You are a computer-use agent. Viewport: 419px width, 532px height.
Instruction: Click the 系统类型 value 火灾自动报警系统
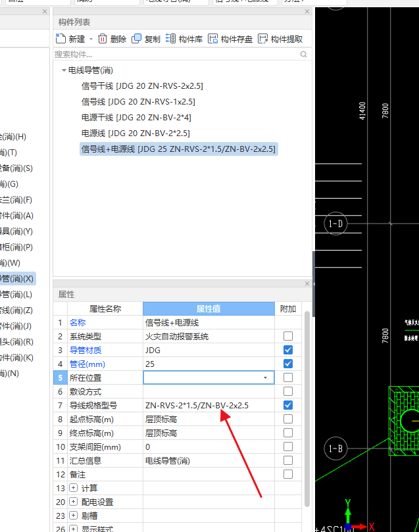coord(209,336)
